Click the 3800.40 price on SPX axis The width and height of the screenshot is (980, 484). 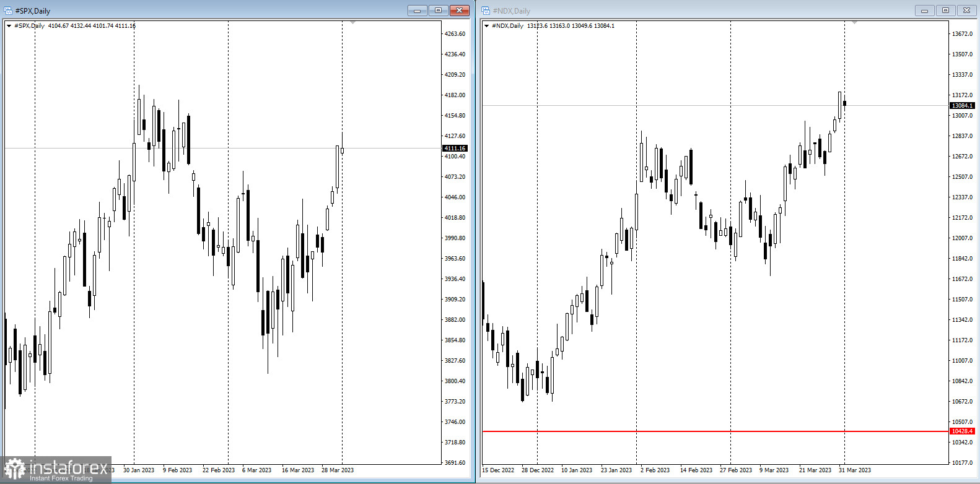[x=455, y=381]
